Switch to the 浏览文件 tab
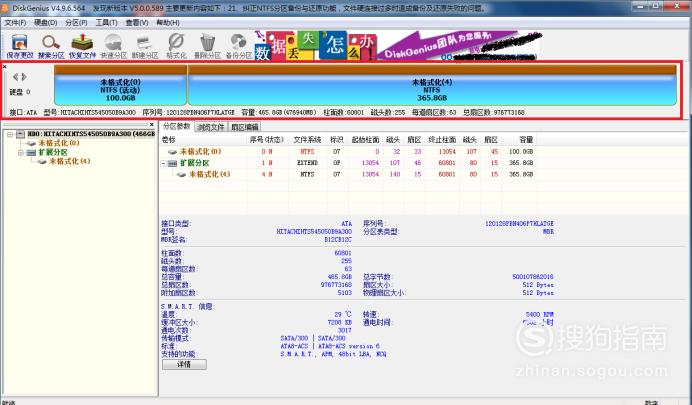Screen dimensions: 692x405 pos(211,127)
